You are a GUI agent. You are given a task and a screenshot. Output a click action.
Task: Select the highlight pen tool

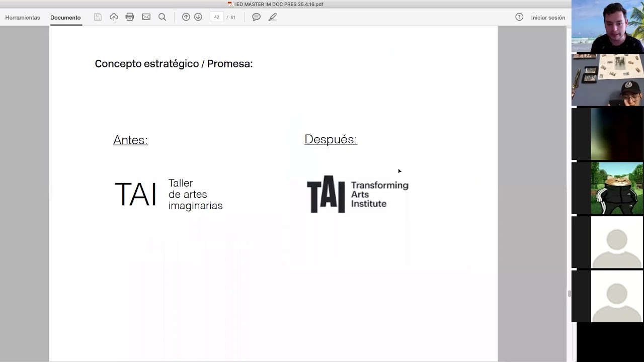tap(273, 17)
